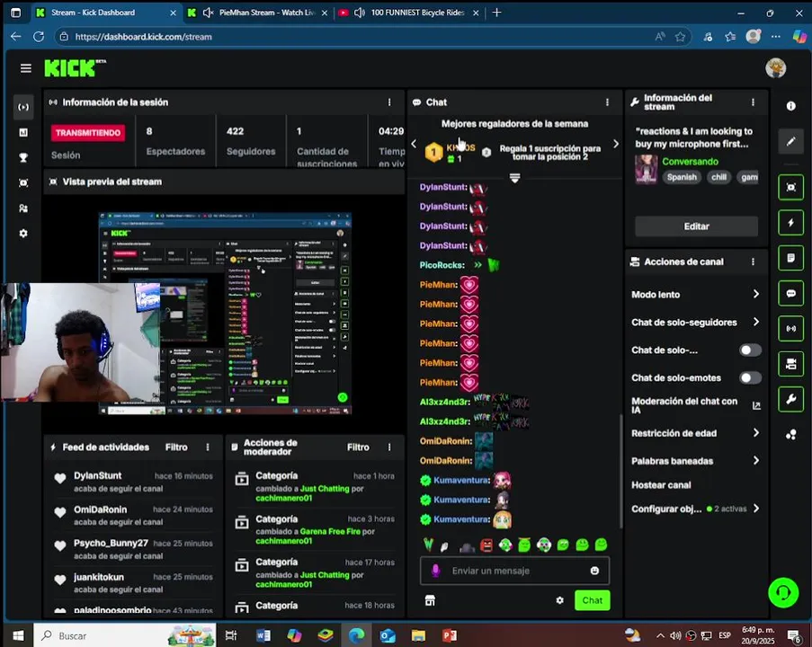Click the Spanish tag chip
The image size is (812, 647).
pyautogui.click(x=682, y=177)
